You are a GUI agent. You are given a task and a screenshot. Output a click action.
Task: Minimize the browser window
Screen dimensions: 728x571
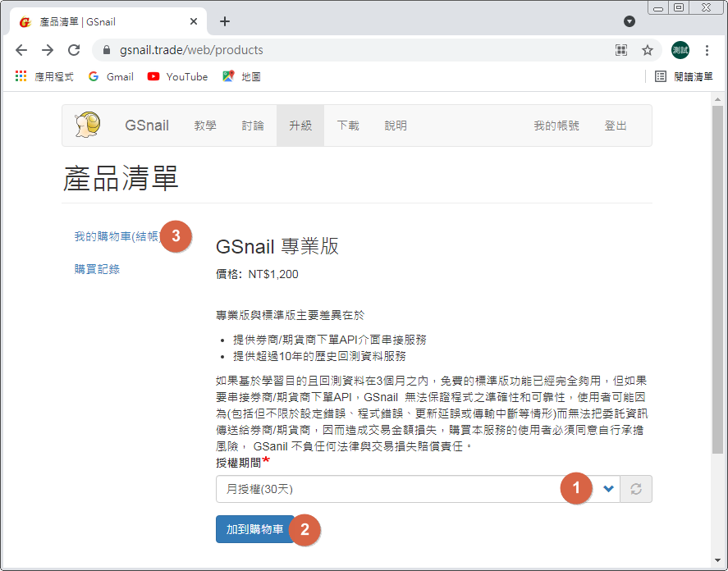tap(658, 8)
